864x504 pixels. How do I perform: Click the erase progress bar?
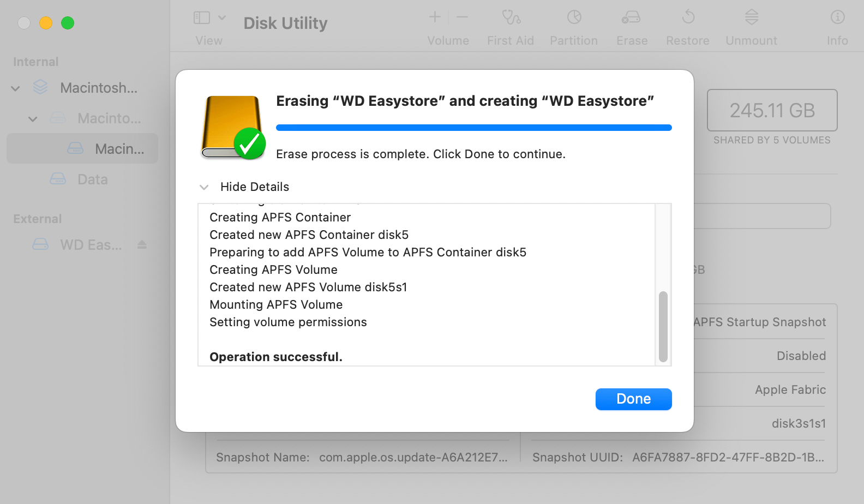[473, 128]
